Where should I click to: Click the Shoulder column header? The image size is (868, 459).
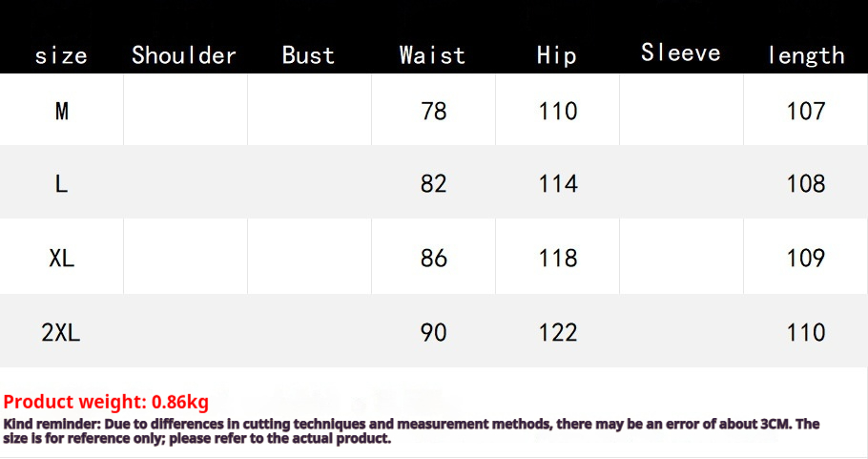[184, 55]
